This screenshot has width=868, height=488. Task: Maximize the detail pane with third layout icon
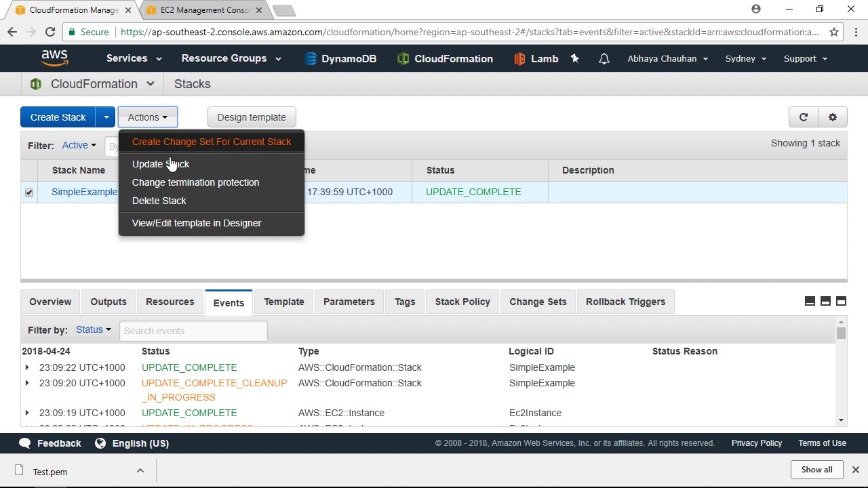(x=841, y=302)
